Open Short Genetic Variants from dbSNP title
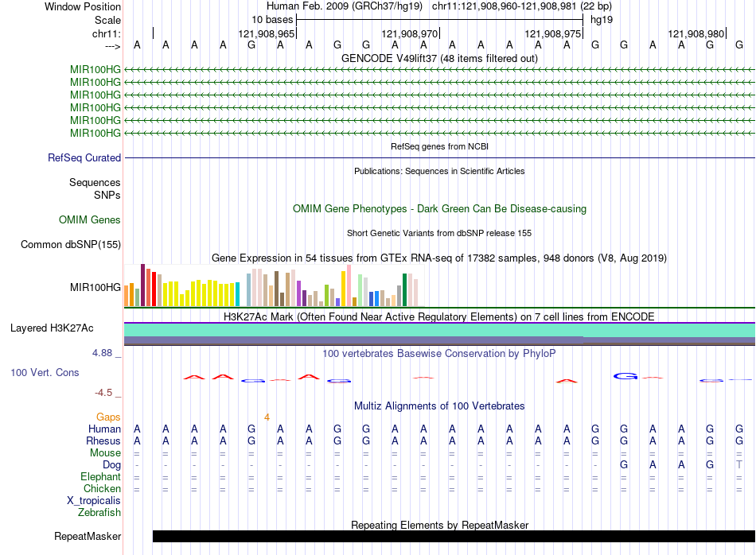The width and height of the screenshot is (756, 555). pyautogui.click(x=439, y=233)
